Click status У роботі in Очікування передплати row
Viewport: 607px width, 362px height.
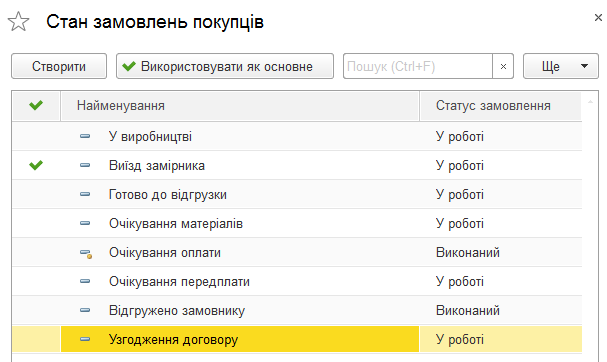click(460, 282)
